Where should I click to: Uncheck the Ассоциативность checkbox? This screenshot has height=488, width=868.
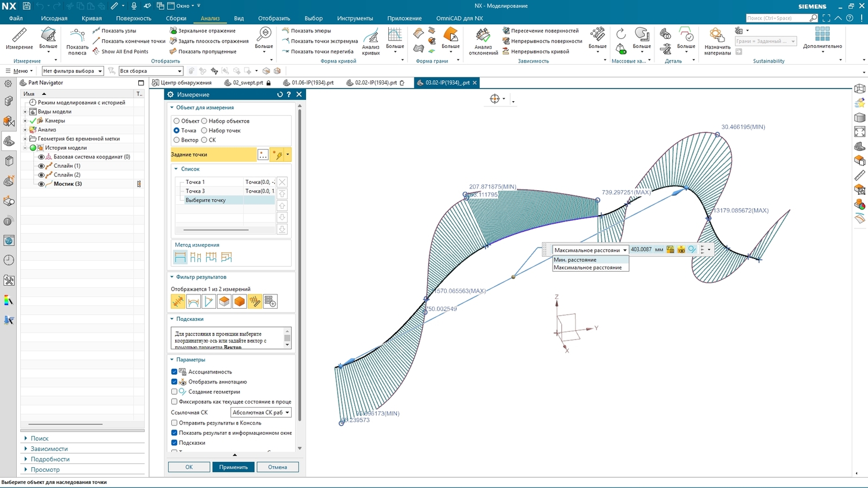[174, 372]
